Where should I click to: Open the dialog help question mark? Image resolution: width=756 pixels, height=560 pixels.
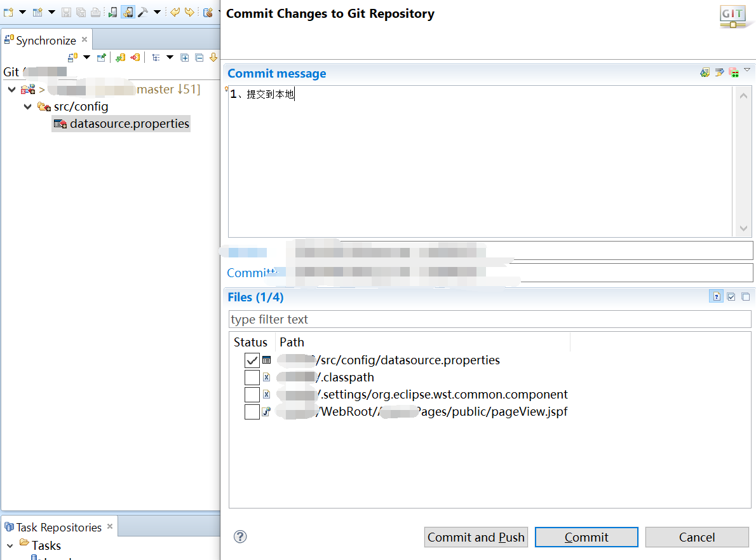240,536
